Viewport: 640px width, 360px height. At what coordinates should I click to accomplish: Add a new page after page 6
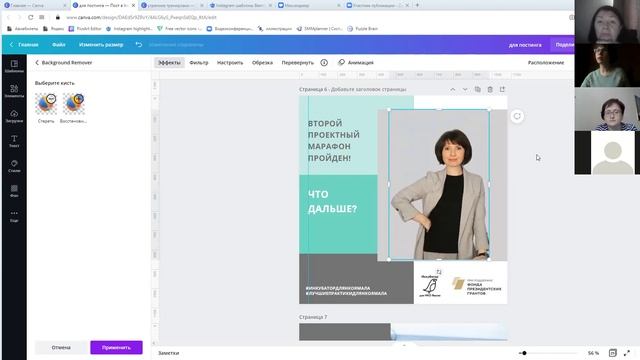pyautogui.click(x=502, y=89)
